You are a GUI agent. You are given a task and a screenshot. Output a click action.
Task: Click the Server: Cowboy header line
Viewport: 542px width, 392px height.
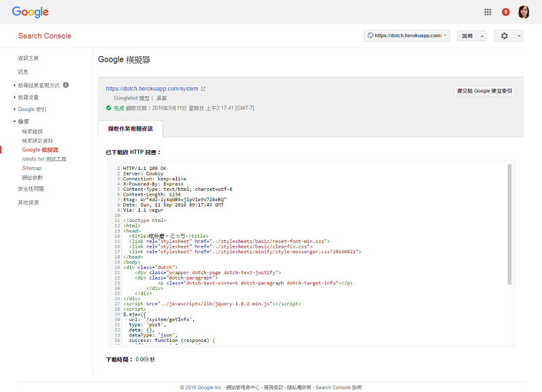pos(143,174)
